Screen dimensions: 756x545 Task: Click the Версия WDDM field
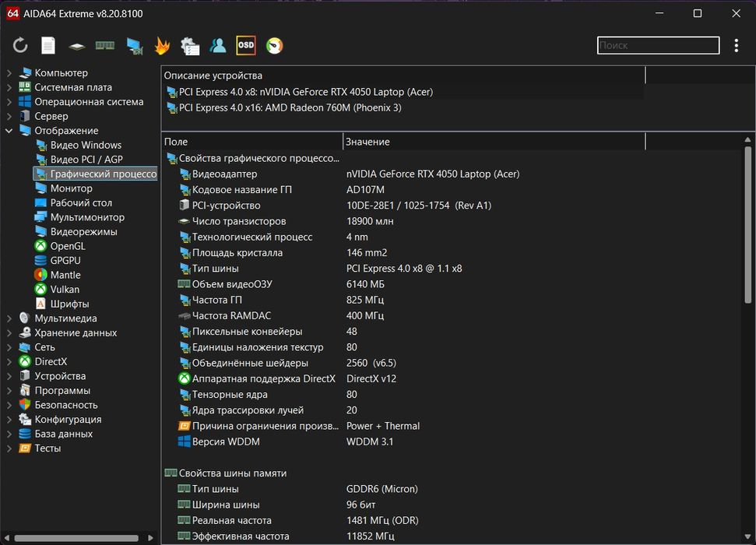(x=226, y=441)
